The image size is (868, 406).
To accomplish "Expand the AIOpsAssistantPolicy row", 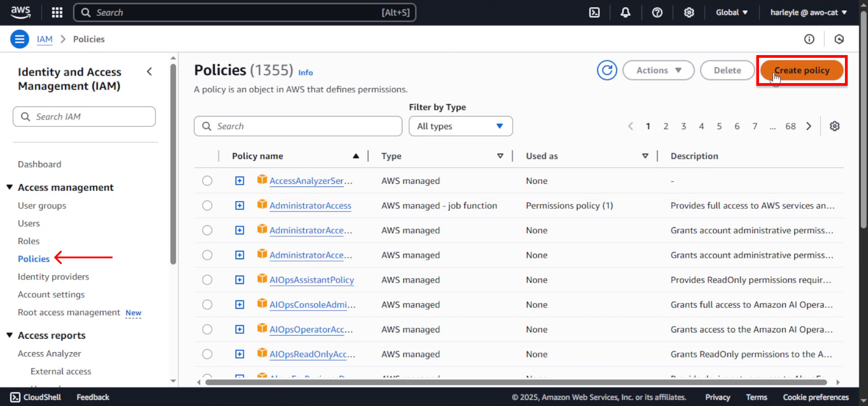I will [240, 280].
